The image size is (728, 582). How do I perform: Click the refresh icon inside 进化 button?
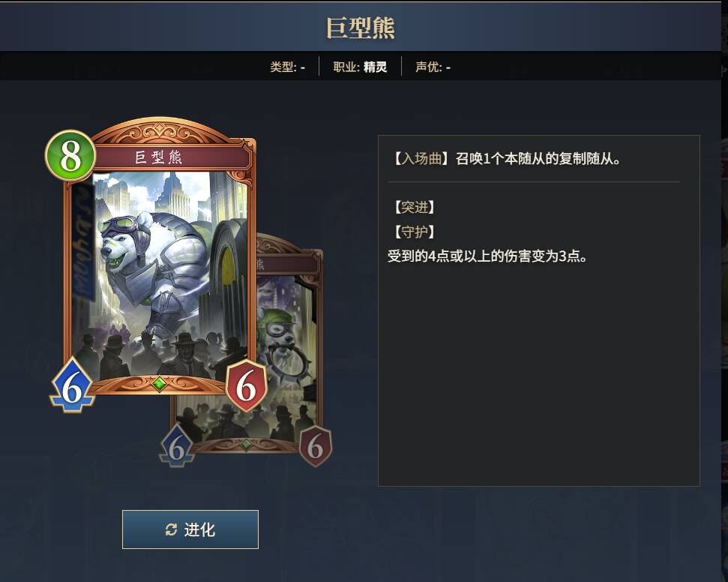click(172, 529)
